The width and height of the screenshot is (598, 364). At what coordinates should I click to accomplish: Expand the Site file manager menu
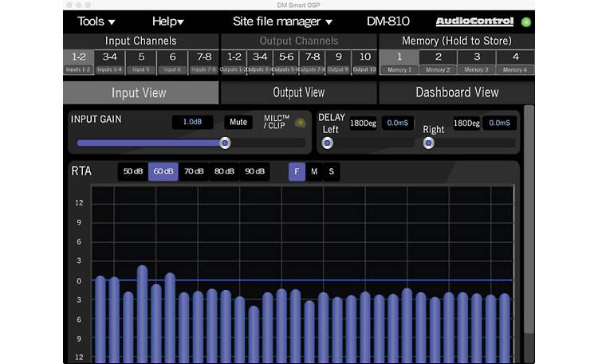click(282, 22)
